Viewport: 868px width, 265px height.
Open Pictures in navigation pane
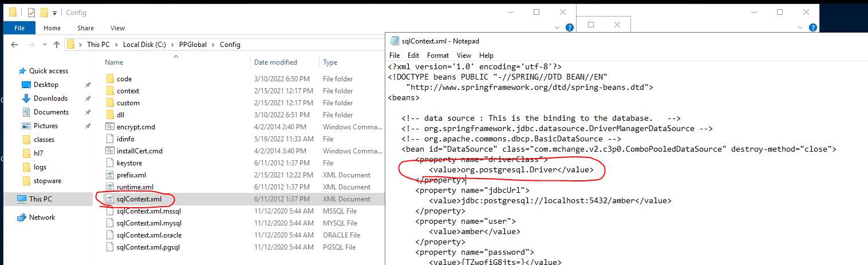pos(45,126)
